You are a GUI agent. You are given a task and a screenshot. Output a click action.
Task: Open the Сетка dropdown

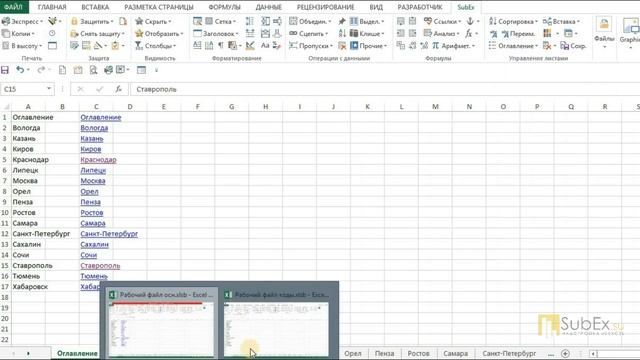(220, 21)
